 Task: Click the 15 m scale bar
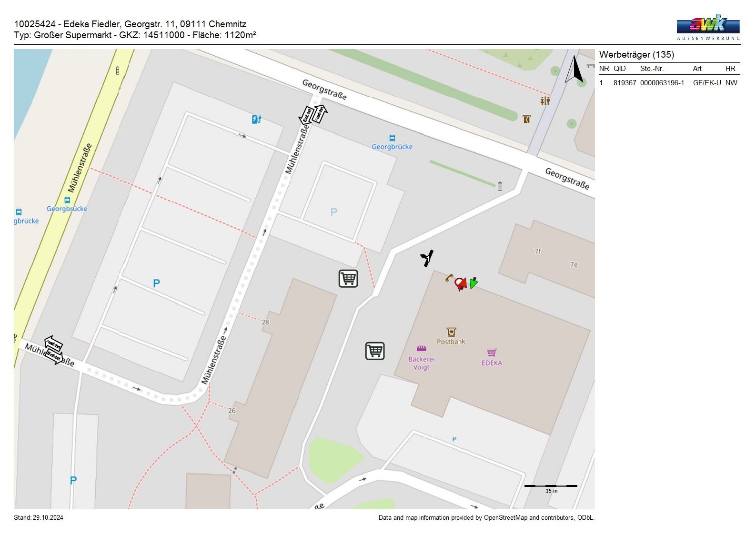[551, 486]
